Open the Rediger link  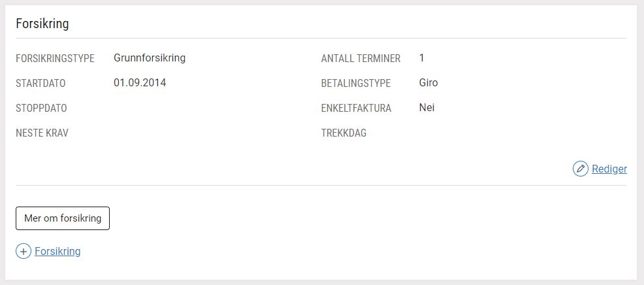609,169
